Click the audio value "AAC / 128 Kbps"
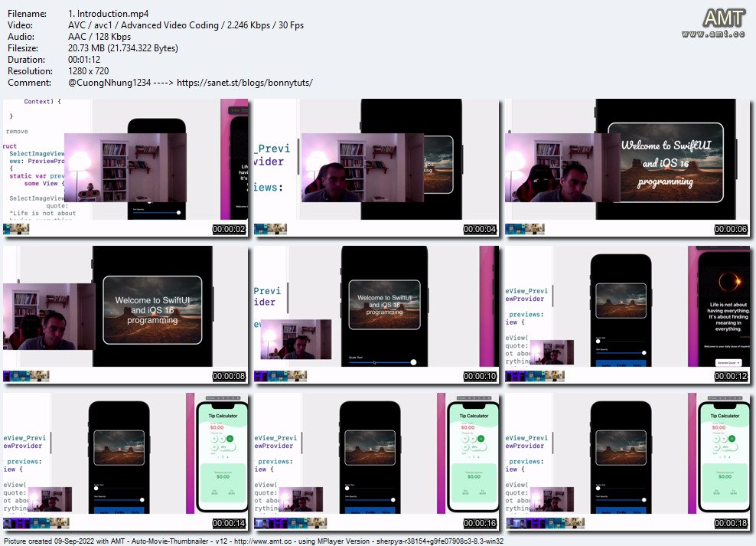The image size is (756, 546). click(x=99, y=37)
